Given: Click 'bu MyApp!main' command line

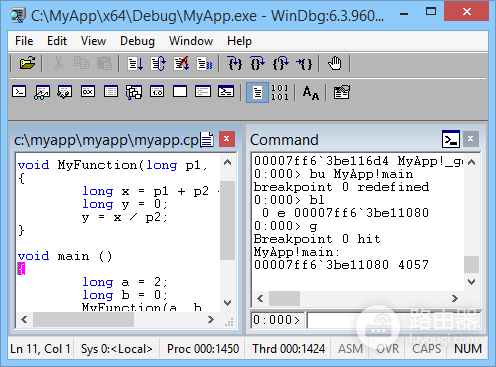Looking at the screenshot, I should click(361, 174).
